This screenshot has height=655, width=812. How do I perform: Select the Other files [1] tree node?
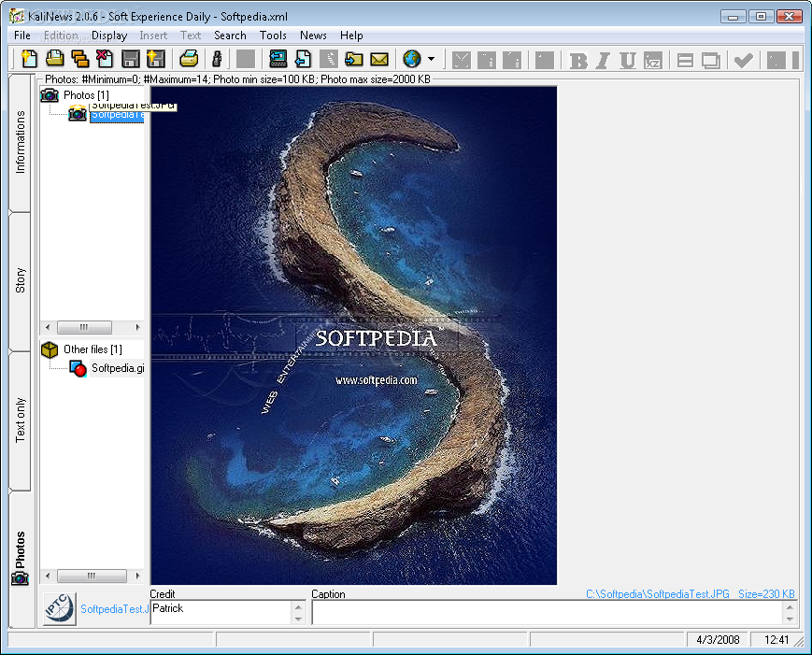click(x=92, y=349)
